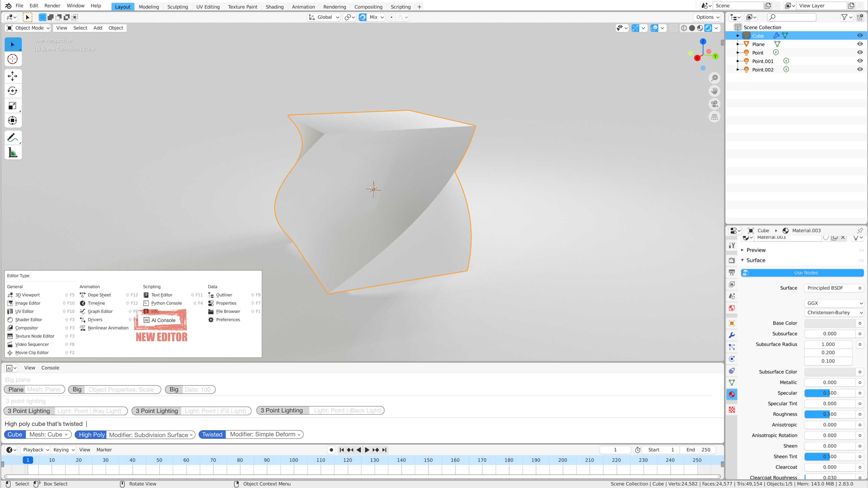
Task: Switch to the Shading workspace tab
Action: [274, 7]
